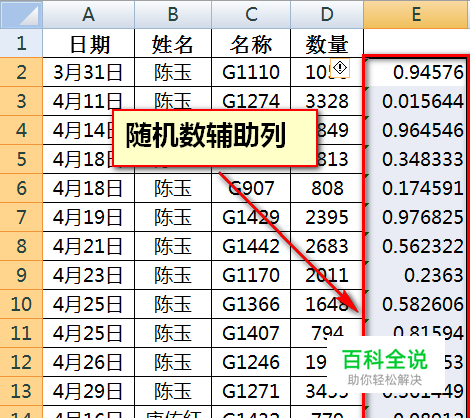Click 陈玉 name cell in row 12
The width and height of the screenshot is (470, 418).
[x=173, y=362]
